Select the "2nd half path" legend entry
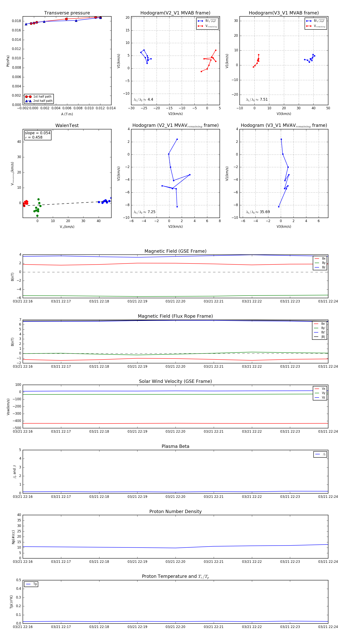Viewport: 351px width, 644px height. (x=39, y=101)
